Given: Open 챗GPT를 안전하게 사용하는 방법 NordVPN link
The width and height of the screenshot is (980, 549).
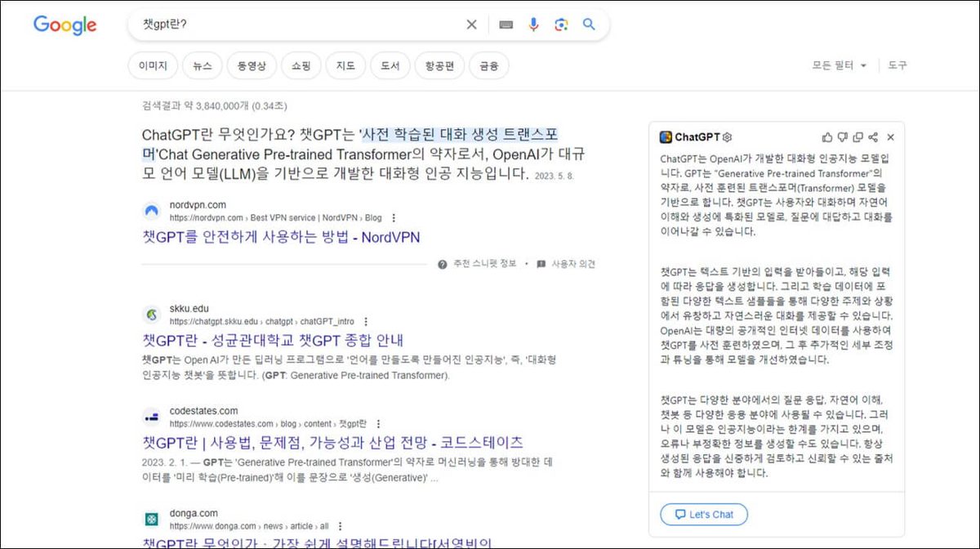Looking at the screenshot, I should click(x=281, y=237).
